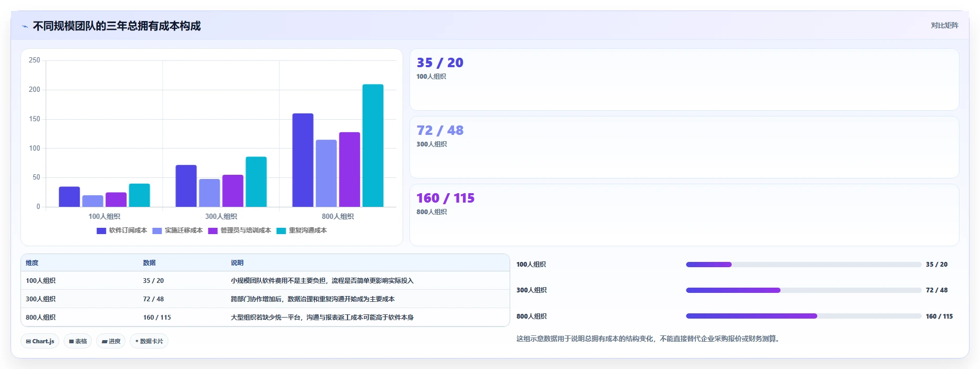The height and width of the screenshot is (369, 980).
Task: Click the 150 y-axis tick label
Action: tap(35, 119)
